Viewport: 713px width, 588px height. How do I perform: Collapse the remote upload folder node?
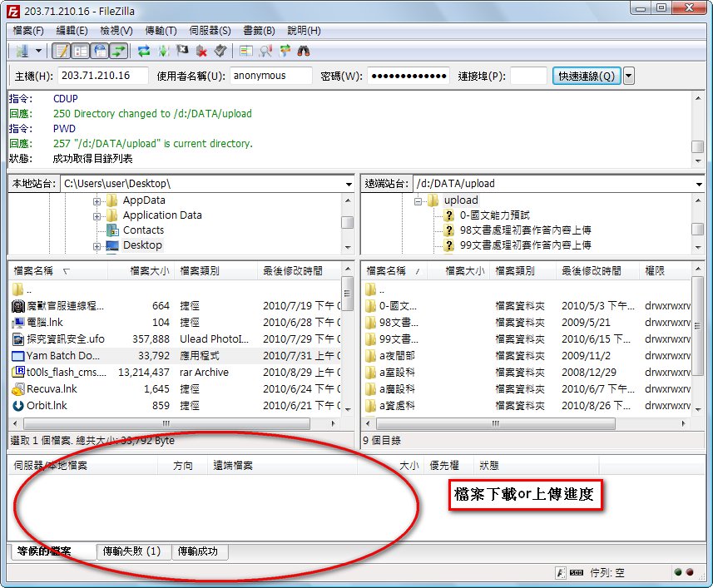[418, 201]
